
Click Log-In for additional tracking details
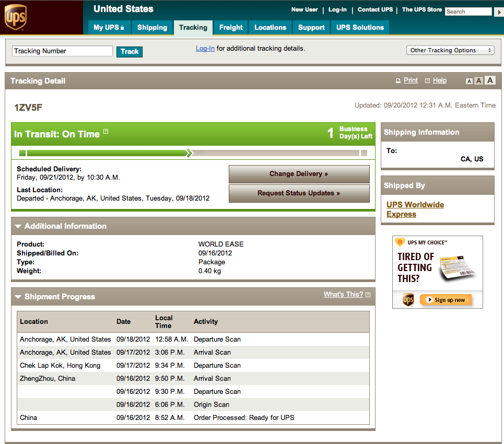[205, 49]
